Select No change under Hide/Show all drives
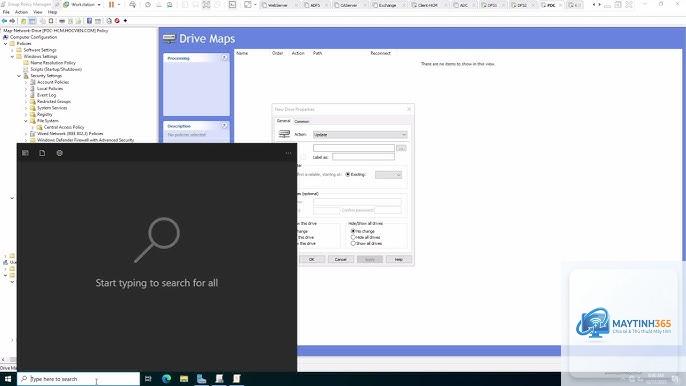The width and height of the screenshot is (686, 386). click(x=353, y=231)
